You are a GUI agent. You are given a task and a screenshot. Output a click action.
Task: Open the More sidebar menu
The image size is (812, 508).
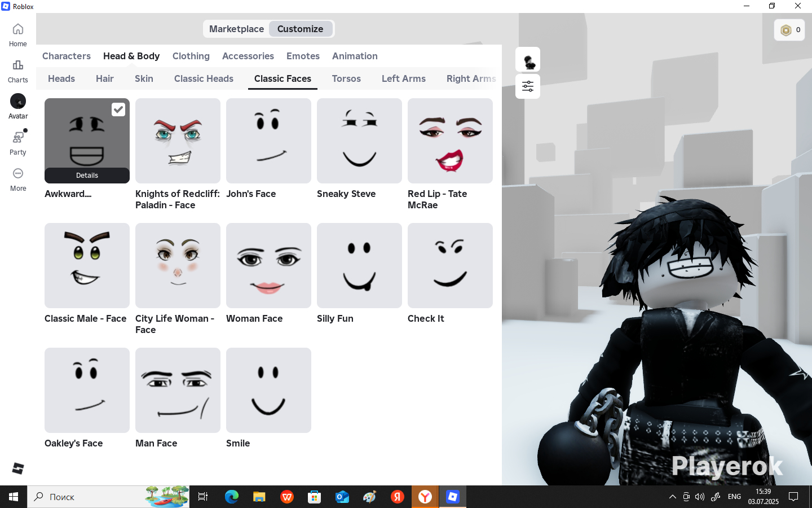pyautogui.click(x=18, y=174)
